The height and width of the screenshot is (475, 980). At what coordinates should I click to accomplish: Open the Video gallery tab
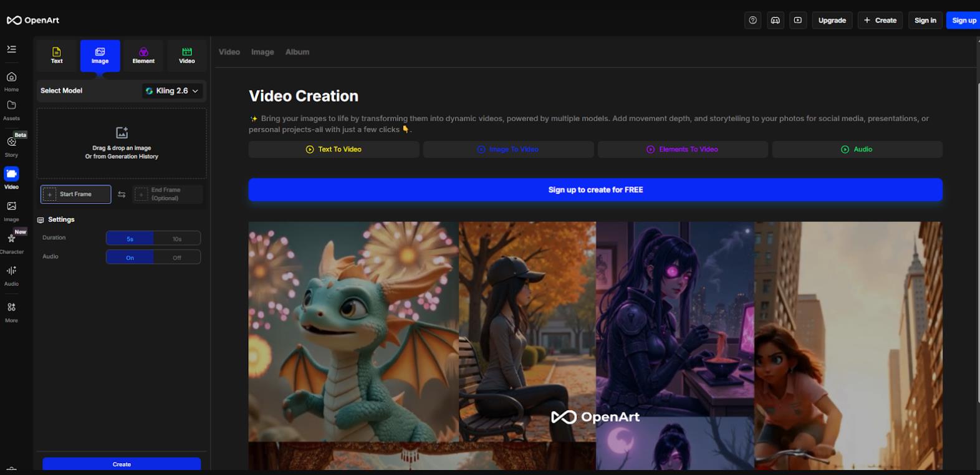pyautogui.click(x=229, y=52)
